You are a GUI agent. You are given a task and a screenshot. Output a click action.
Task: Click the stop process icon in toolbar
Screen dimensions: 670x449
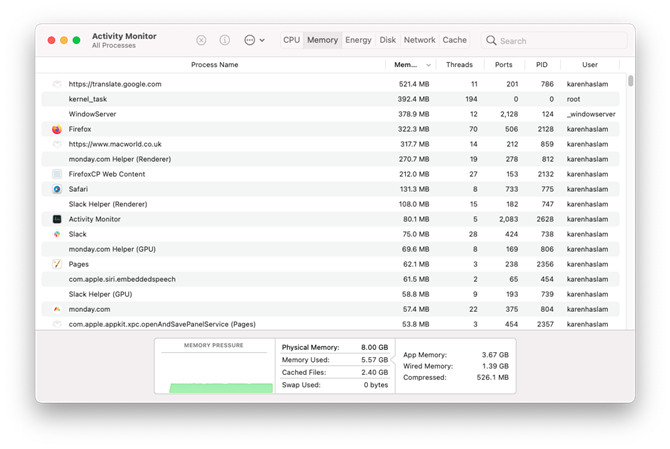(201, 40)
